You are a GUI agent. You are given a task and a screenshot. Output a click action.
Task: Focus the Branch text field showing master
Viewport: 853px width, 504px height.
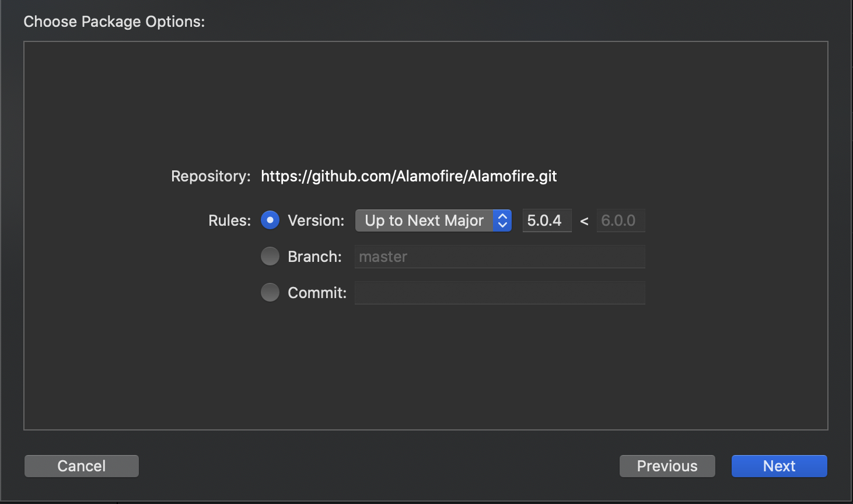point(499,257)
